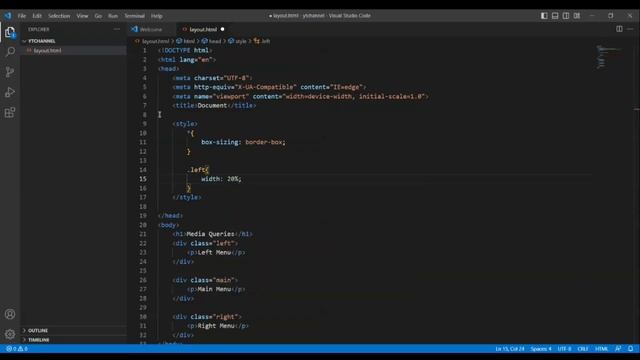This screenshot has height=360, width=640.
Task: Click unsaved dot on layout.html tab
Action: (222, 29)
